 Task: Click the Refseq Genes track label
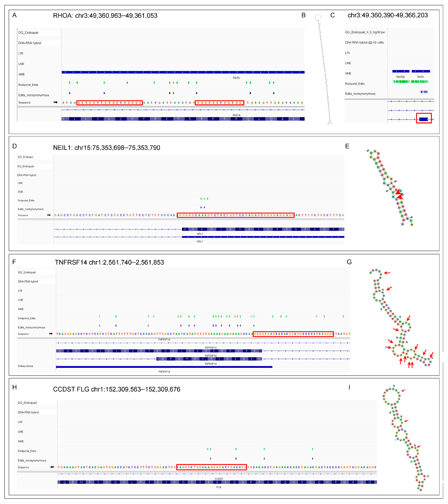point(26,366)
